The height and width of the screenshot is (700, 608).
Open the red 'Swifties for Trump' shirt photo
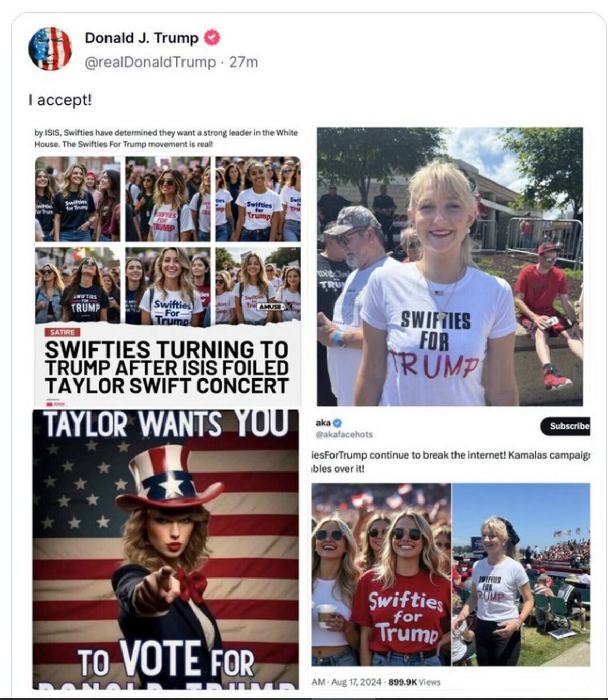[381, 575]
